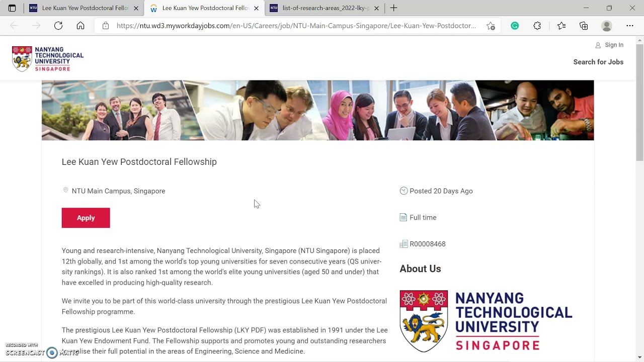View site information lock icon
The image size is (644, 362).
(105, 26)
